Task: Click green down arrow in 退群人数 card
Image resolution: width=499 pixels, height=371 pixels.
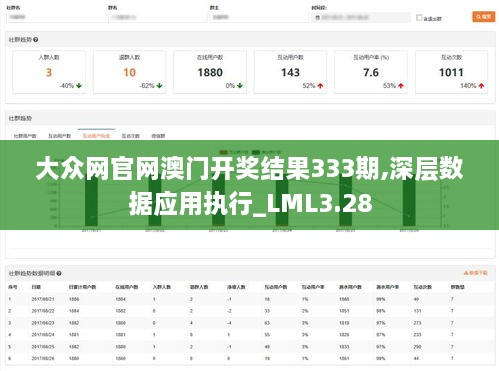Action: 159,86
